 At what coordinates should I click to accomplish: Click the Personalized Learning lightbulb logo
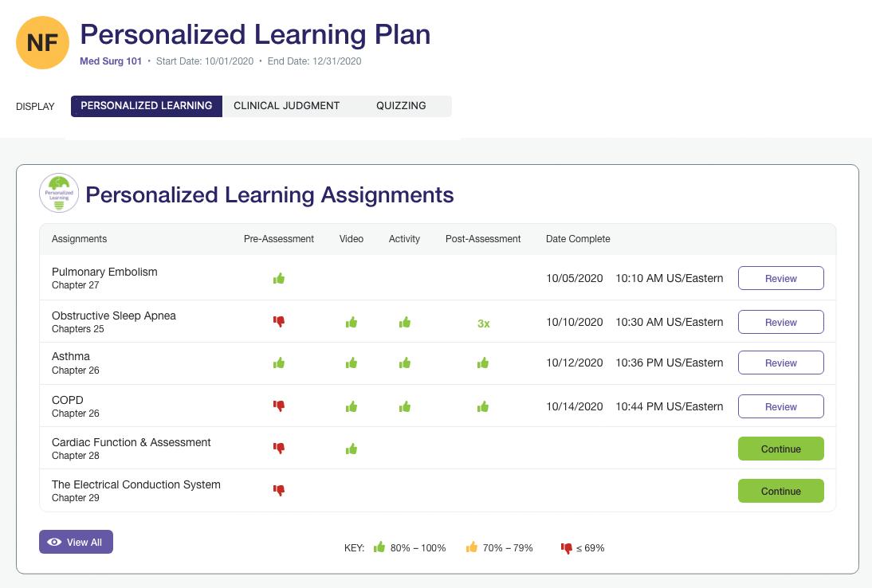(x=59, y=194)
